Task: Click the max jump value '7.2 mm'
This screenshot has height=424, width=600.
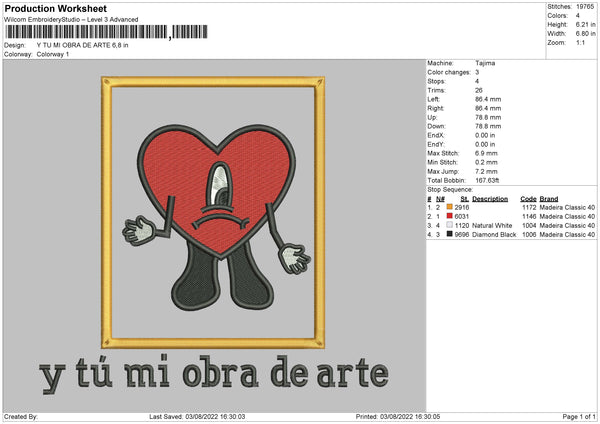Action: (486, 171)
